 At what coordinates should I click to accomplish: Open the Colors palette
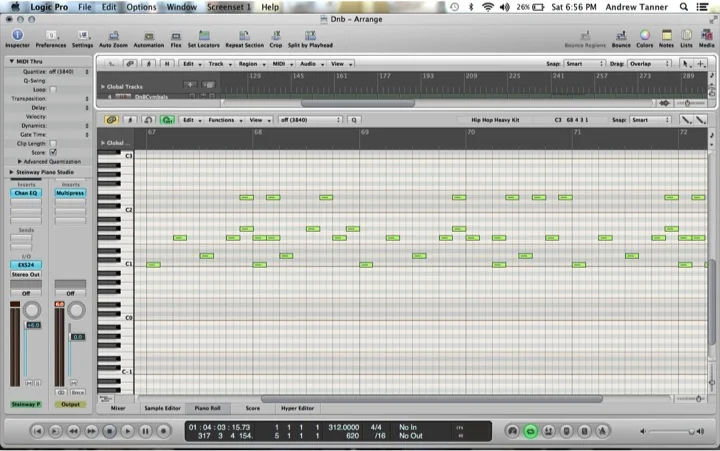[x=645, y=39]
